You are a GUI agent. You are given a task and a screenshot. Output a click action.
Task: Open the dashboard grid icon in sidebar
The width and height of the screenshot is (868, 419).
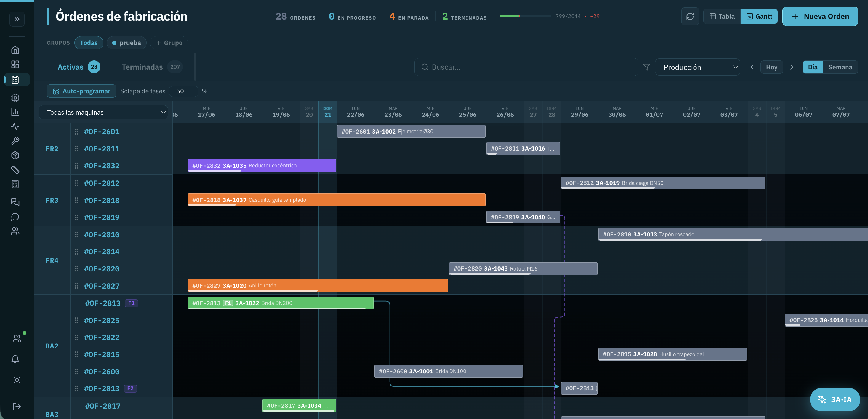[15, 64]
